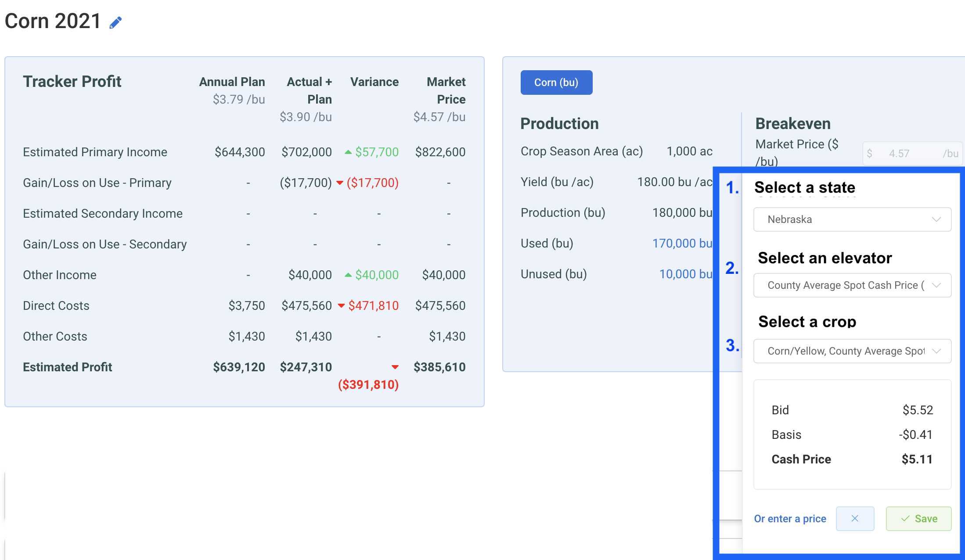Open the Nebraska state dropdown

852,219
